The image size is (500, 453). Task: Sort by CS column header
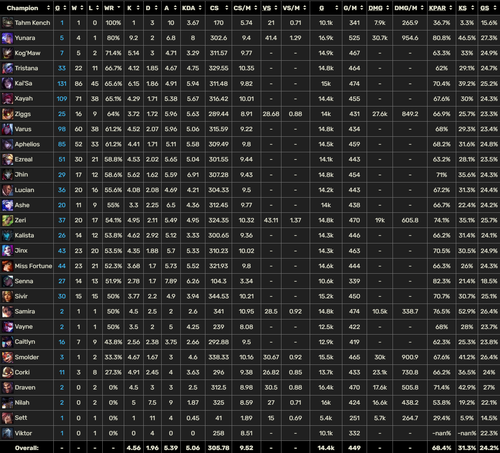[218, 8]
